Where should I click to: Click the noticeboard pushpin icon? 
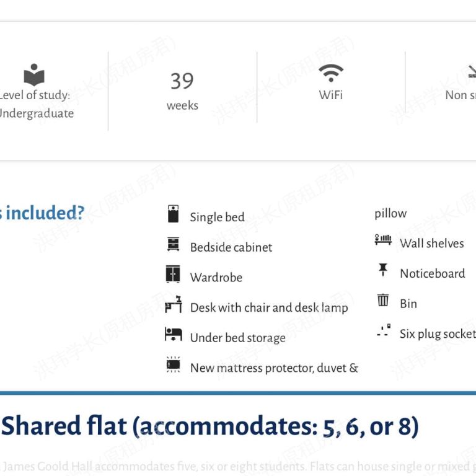point(383,270)
